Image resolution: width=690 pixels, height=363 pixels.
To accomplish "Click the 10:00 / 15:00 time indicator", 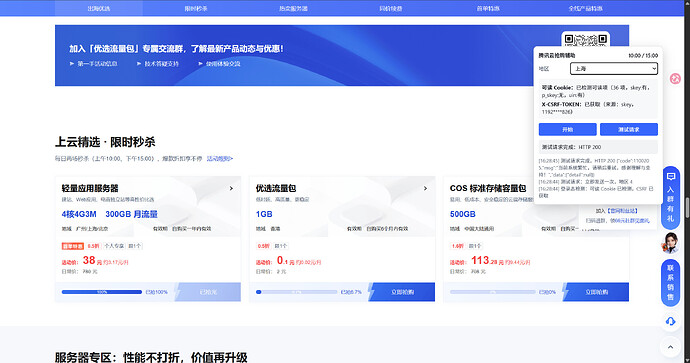I will tap(643, 55).
